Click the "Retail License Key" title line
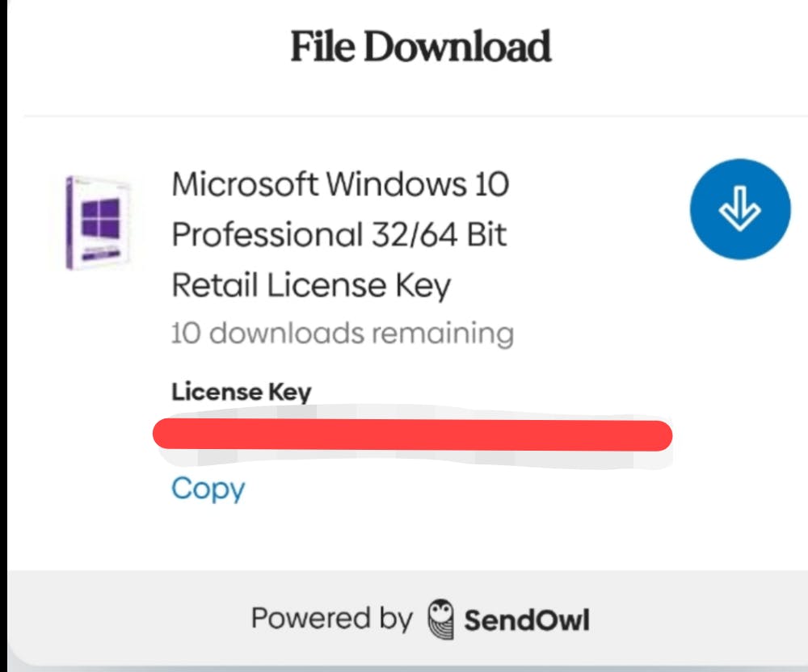Image resolution: width=808 pixels, height=672 pixels. 311,285
